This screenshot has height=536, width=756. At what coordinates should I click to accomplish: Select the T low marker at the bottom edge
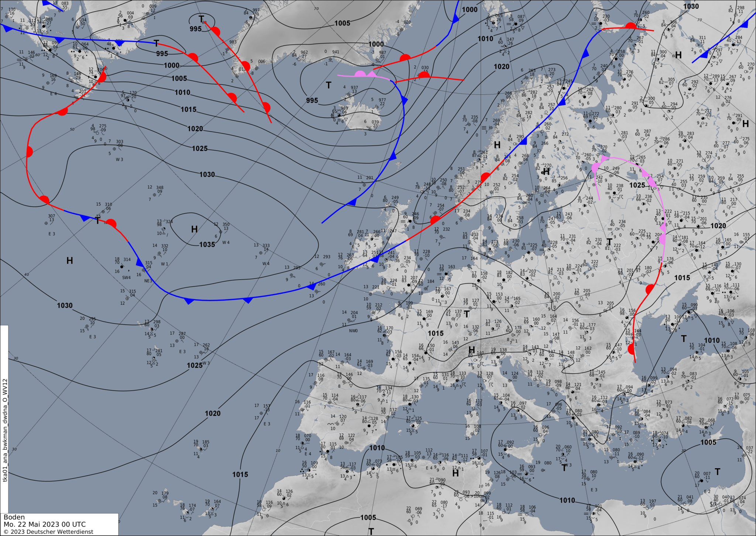pyautogui.click(x=371, y=532)
